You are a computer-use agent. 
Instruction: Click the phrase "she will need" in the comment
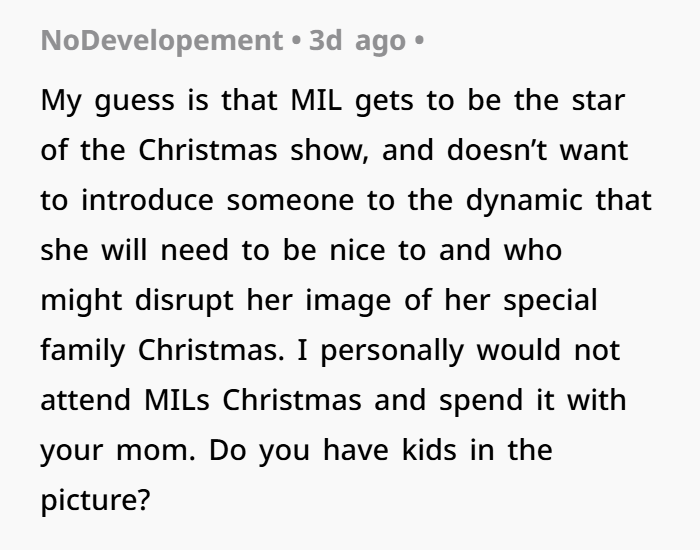pyautogui.click(x=135, y=250)
